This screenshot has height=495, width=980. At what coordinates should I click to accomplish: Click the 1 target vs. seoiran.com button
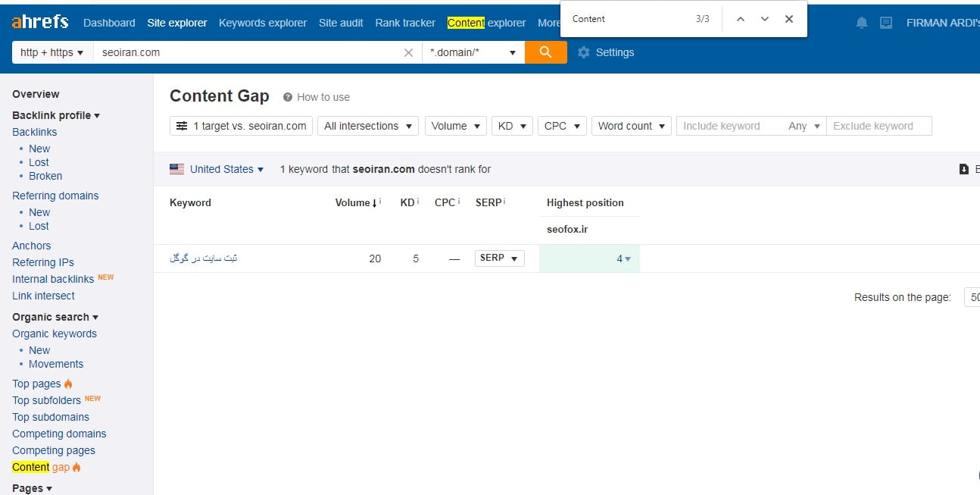242,126
